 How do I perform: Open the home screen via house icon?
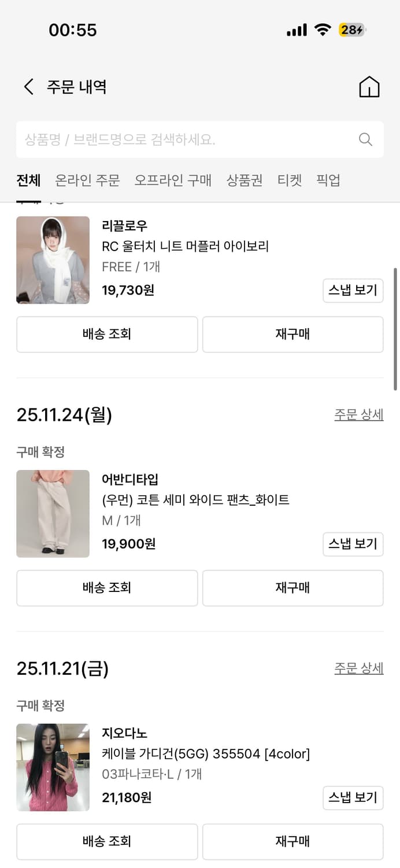pos(369,87)
